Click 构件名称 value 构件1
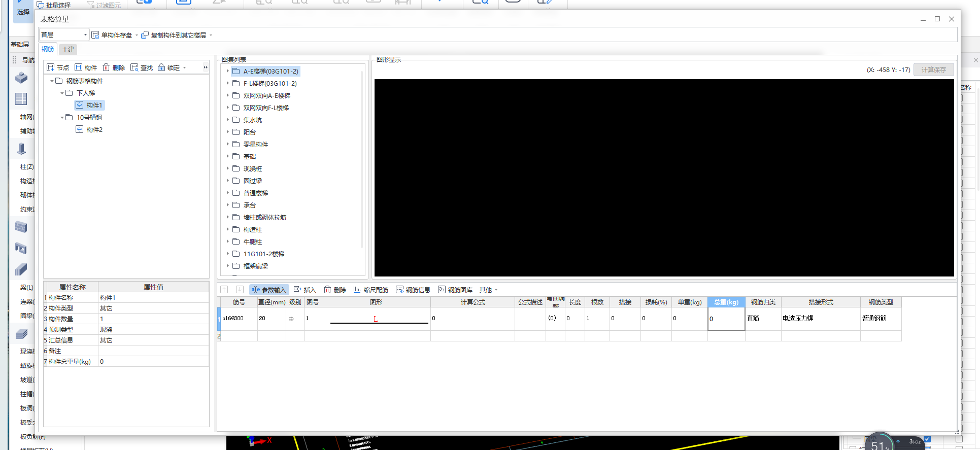The width and height of the screenshot is (980, 450). [x=153, y=298]
